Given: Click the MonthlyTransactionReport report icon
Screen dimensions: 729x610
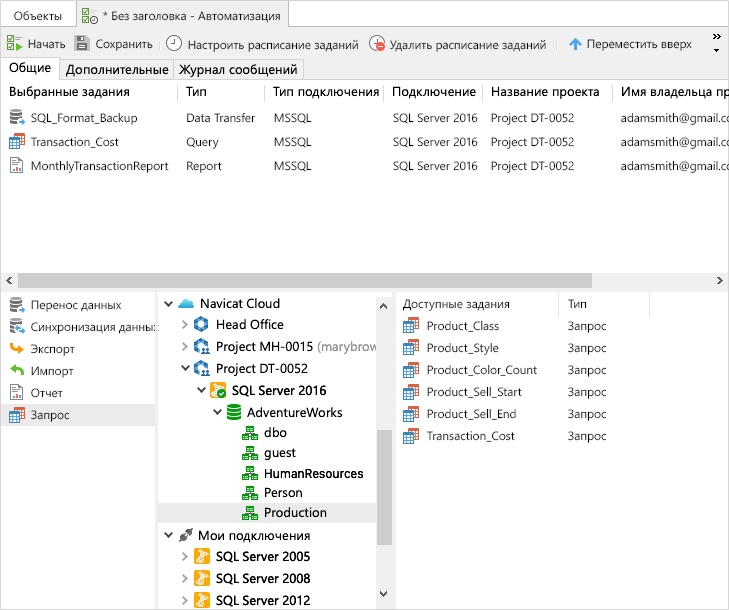Looking at the screenshot, I should tap(16, 166).
